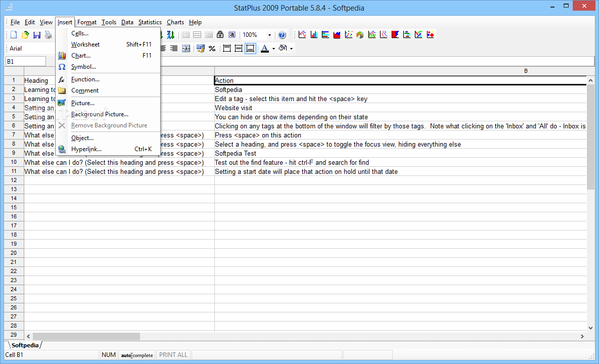
Task: Choose Cells... from the Insert menu
Action: 108,33
